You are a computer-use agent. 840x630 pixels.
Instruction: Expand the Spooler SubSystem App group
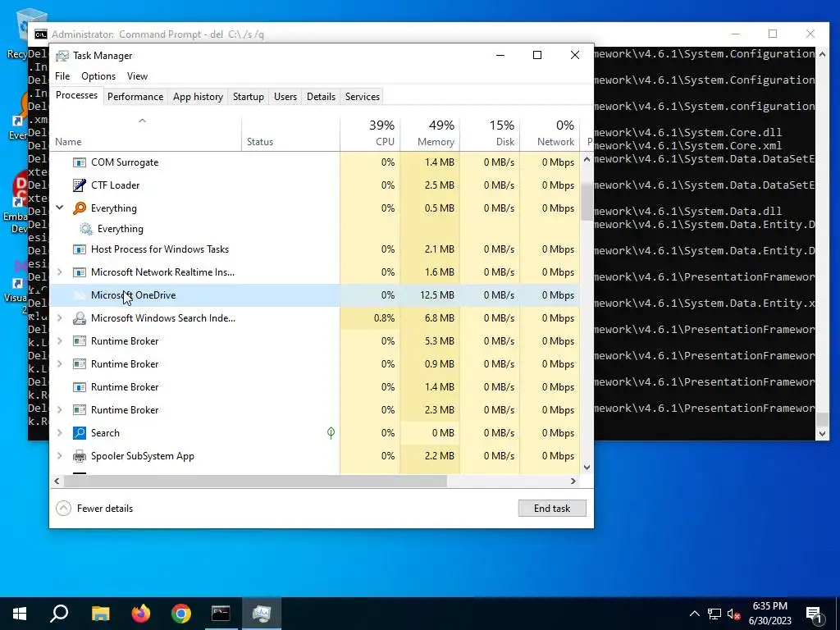pyautogui.click(x=60, y=456)
